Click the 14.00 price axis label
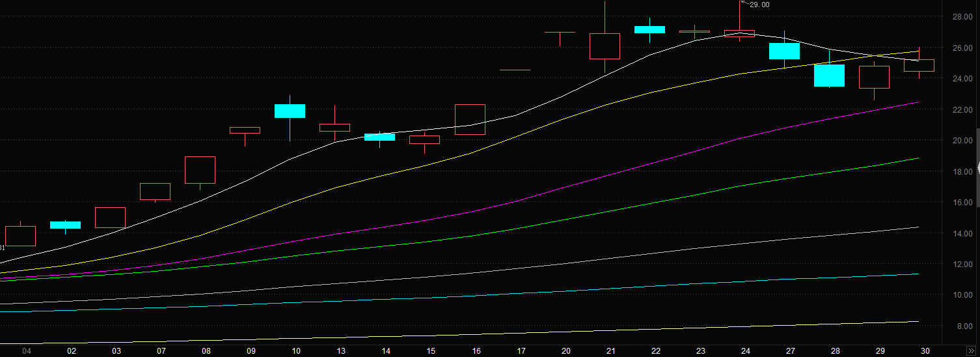The width and height of the screenshot is (980, 357). pos(962,234)
